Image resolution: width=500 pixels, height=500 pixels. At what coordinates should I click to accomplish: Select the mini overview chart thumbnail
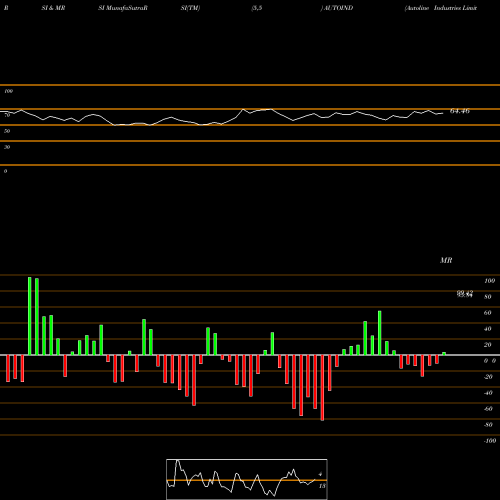[247, 479]
